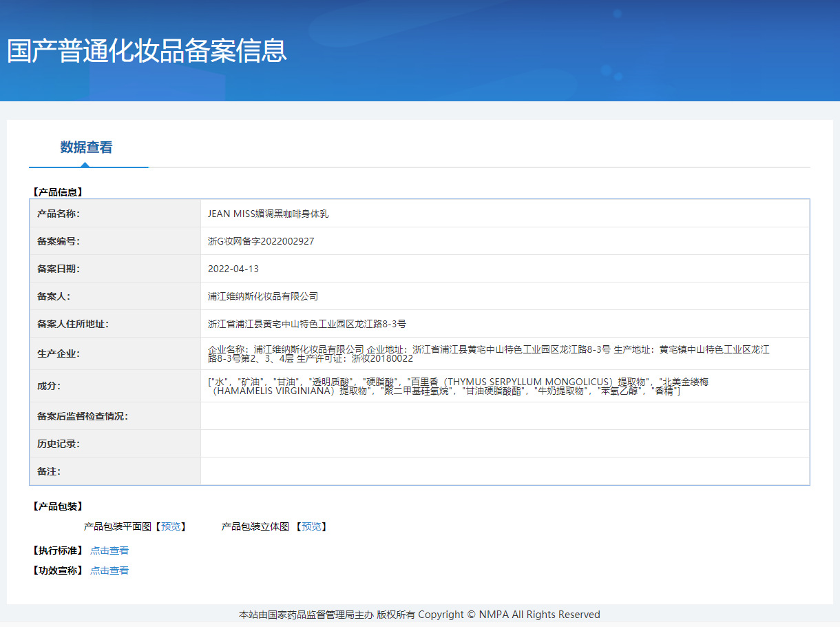Click the 备案编号 value 浙G妆网备字2022002927

tap(261, 241)
